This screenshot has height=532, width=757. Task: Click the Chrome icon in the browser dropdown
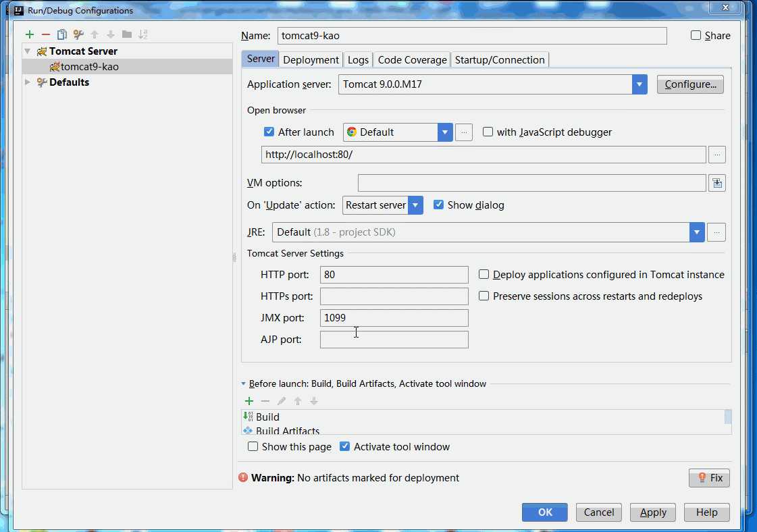coord(351,132)
